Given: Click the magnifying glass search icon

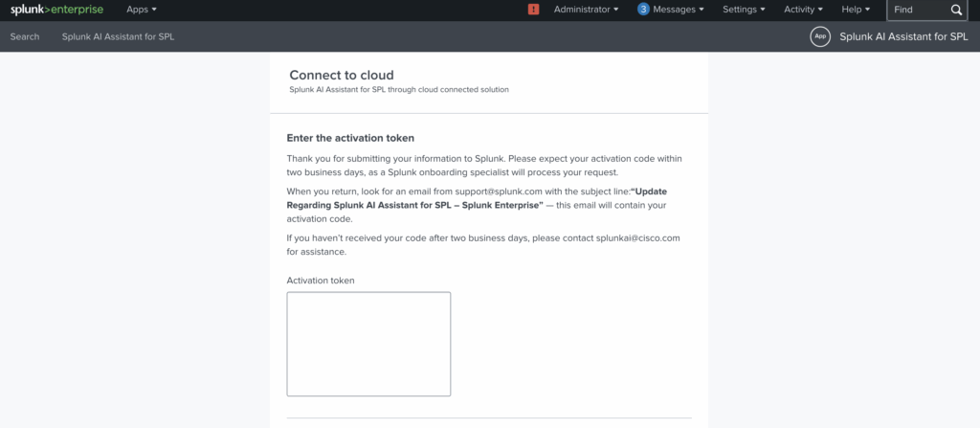Looking at the screenshot, I should [956, 10].
